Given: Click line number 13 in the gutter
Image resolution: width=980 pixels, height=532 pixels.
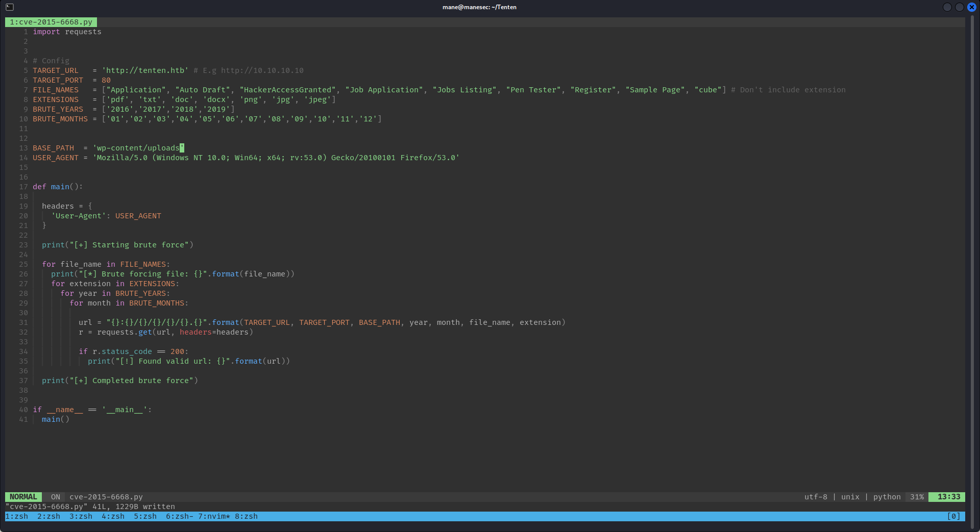Looking at the screenshot, I should click(x=23, y=148).
